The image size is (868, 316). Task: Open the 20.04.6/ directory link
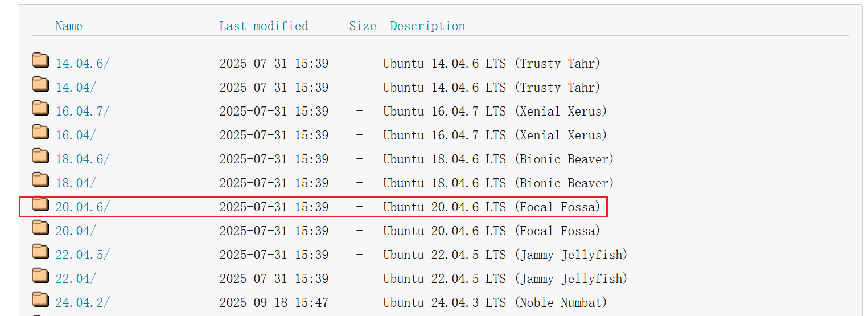coord(83,207)
